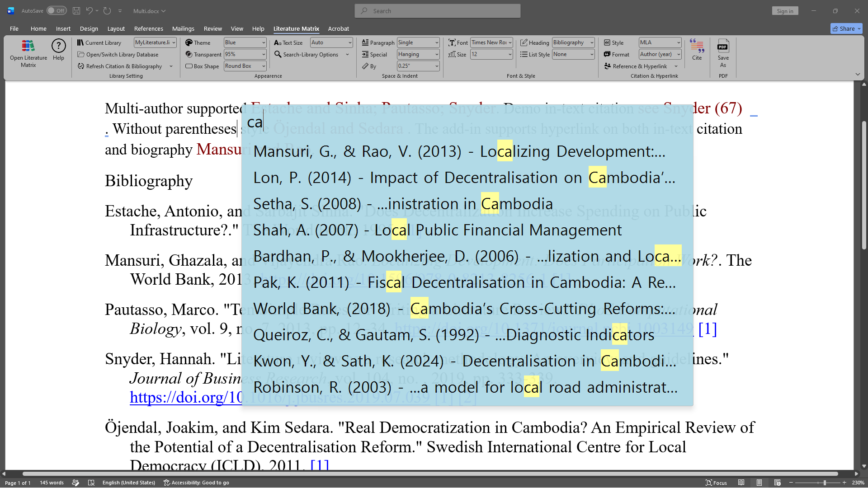Click the Current Library icon

[x=80, y=42]
